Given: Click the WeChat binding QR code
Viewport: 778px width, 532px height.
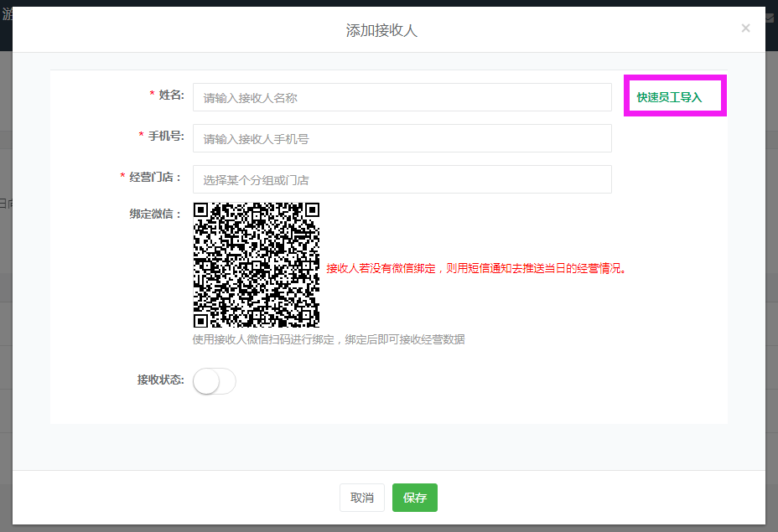Looking at the screenshot, I should tap(257, 265).
